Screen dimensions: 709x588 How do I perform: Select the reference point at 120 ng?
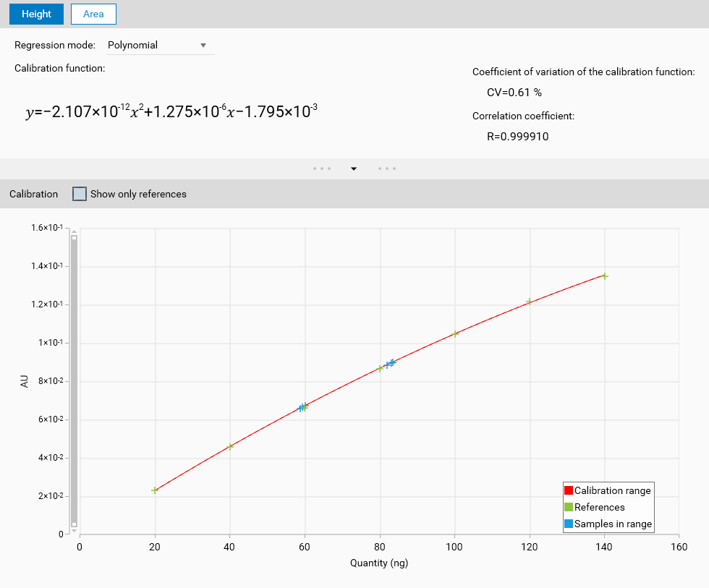click(530, 302)
